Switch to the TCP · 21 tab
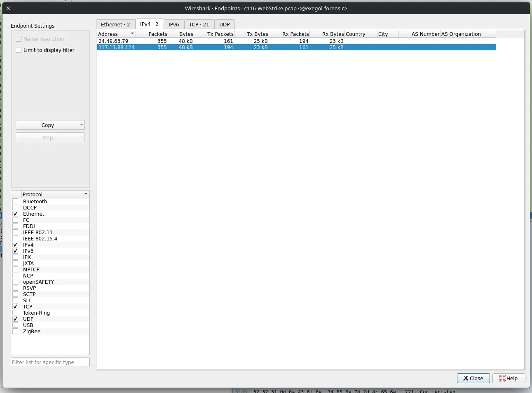The image size is (532, 393). (199, 24)
